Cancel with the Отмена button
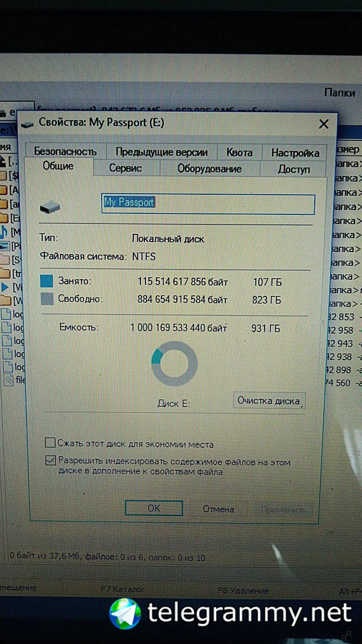 click(218, 509)
